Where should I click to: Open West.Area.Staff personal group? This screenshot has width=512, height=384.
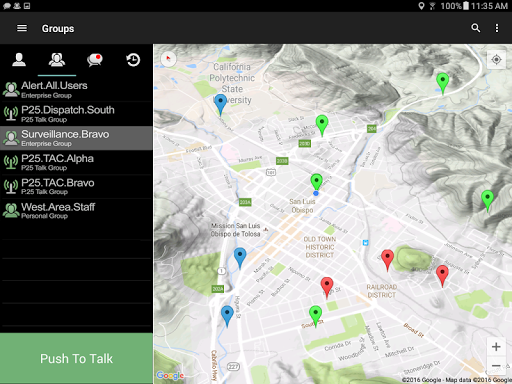pyautogui.click(x=76, y=211)
